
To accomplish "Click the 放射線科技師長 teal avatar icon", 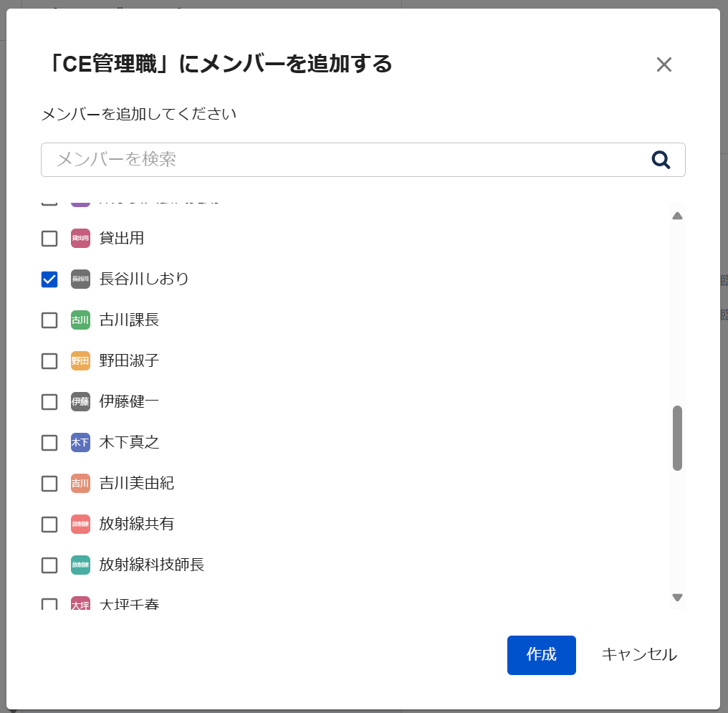I will 80,565.
